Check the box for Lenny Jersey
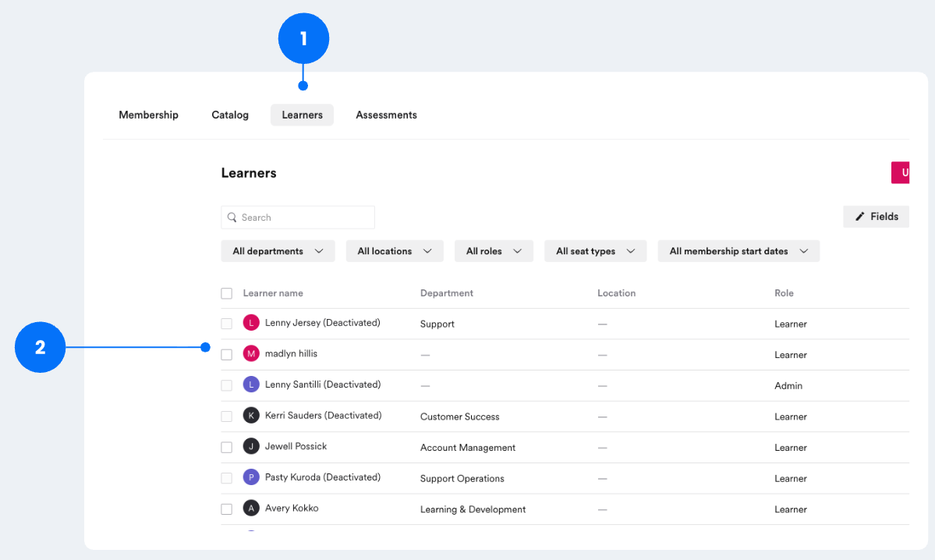The height and width of the screenshot is (560, 935). [x=227, y=324]
